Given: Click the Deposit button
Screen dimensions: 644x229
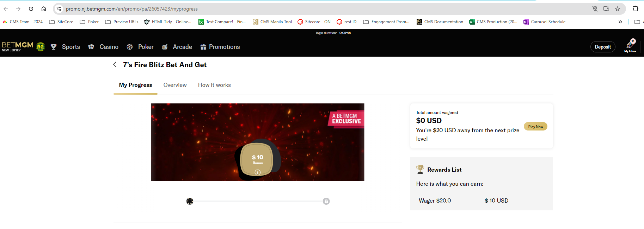Looking at the screenshot, I should pyautogui.click(x=603, y=47).
